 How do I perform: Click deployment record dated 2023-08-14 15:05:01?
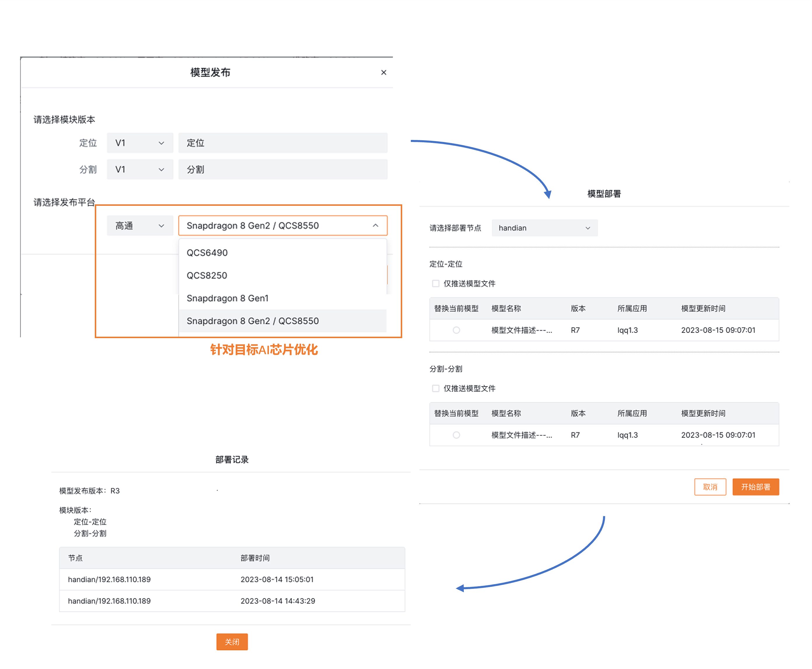click(231, 580)
